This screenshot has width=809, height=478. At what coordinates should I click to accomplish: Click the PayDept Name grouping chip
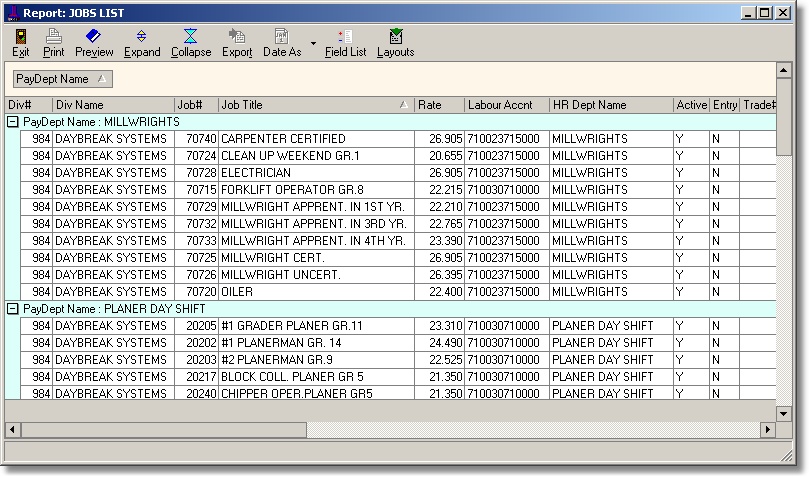[x=62, y=79]
